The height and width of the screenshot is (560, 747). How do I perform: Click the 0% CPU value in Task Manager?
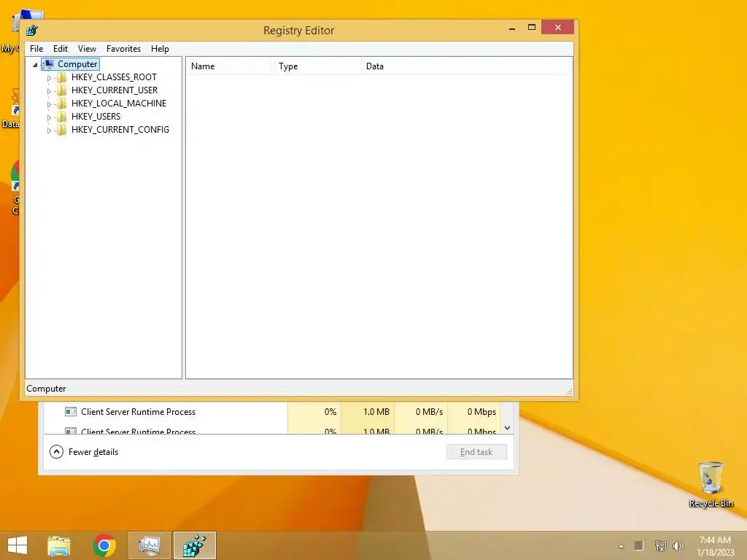click(330, 412)
